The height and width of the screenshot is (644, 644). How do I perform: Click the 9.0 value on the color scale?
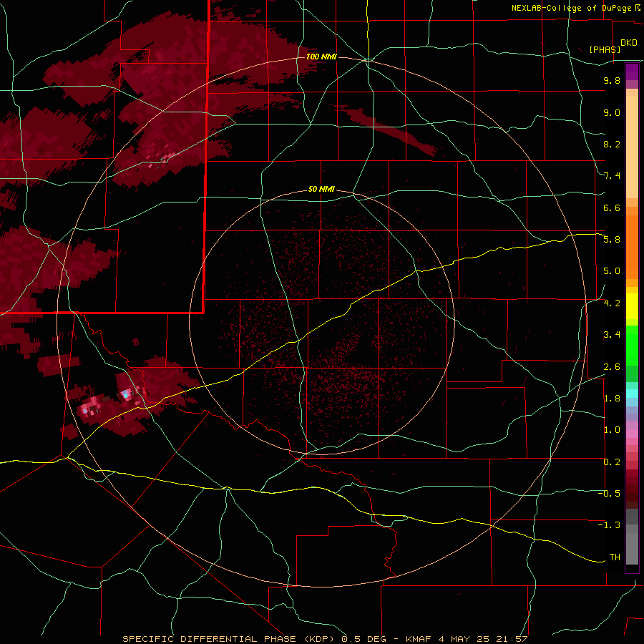click(612, 112)
